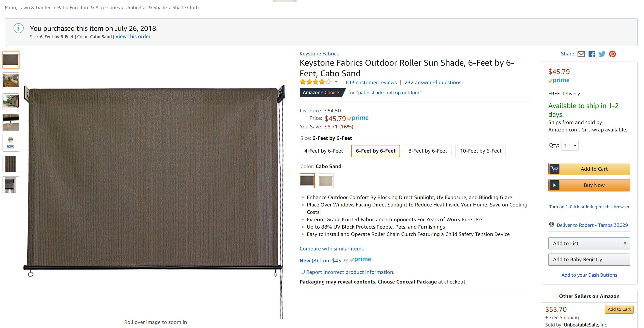Select the 8-Feet by 6-Feet size
Viewport: 644px width, 328px height.
click(427, 151)
